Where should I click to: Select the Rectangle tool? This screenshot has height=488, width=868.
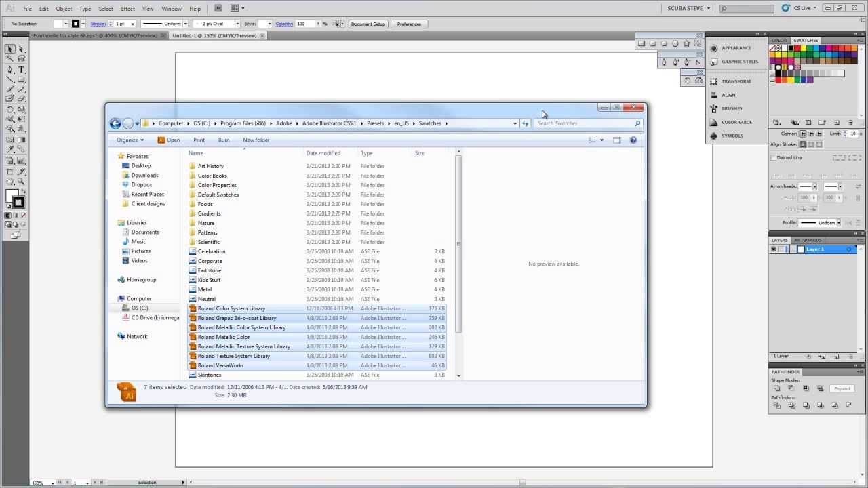tap(21, 79)
